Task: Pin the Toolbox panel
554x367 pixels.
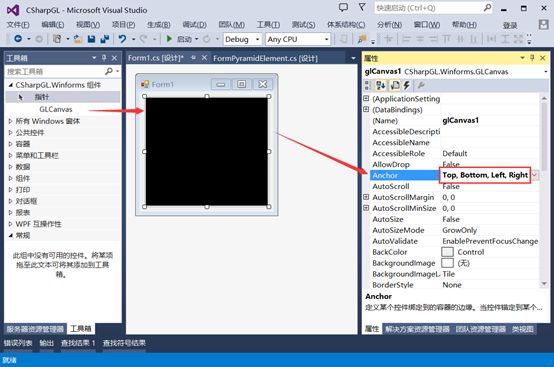Action: pos(104,58)
